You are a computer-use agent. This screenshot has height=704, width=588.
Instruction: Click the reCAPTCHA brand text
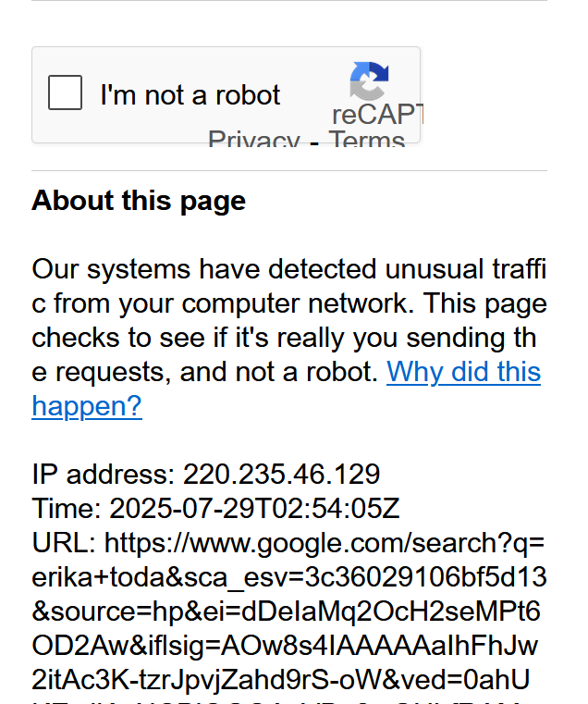[x=378, y=115]
